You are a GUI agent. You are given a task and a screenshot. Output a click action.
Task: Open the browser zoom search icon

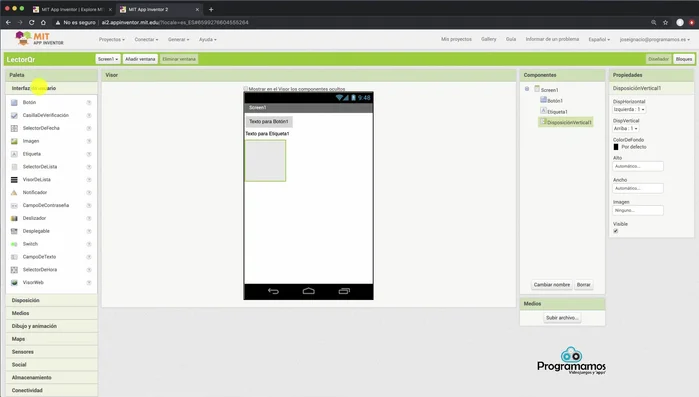[x=654, y=22]
